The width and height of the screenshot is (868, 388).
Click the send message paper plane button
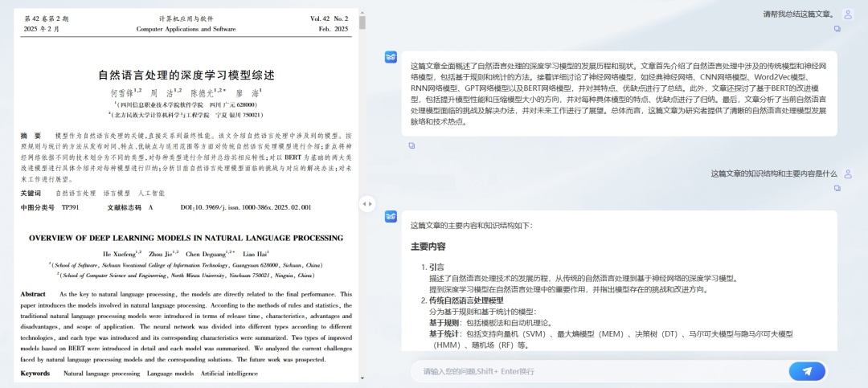point(807,370)
